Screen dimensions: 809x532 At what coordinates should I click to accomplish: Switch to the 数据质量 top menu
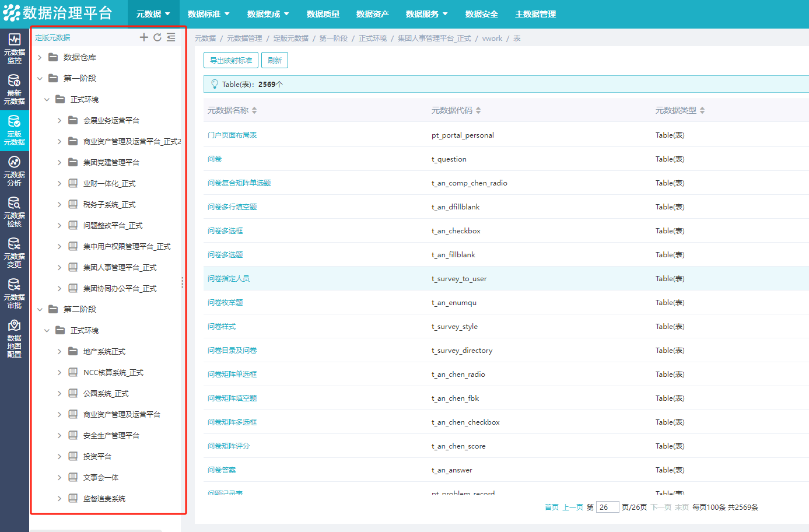(x=323, y=14)
